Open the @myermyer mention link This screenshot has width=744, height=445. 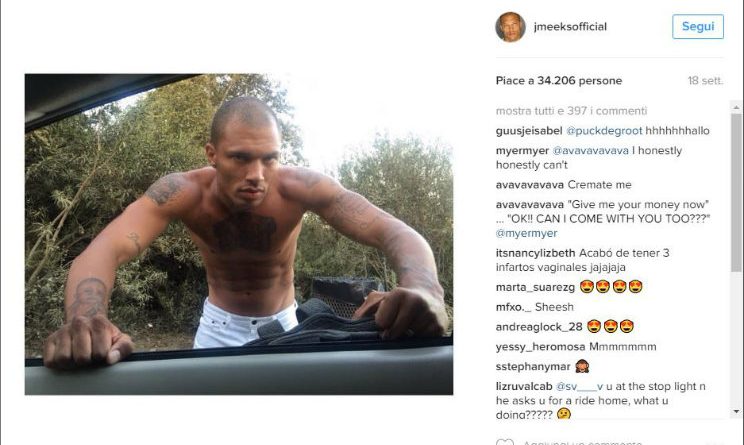(526, 233)
